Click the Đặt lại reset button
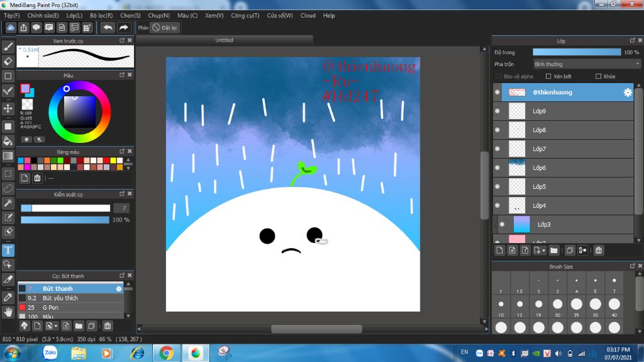Screen dimensions: 644x362 coord(165,28)
